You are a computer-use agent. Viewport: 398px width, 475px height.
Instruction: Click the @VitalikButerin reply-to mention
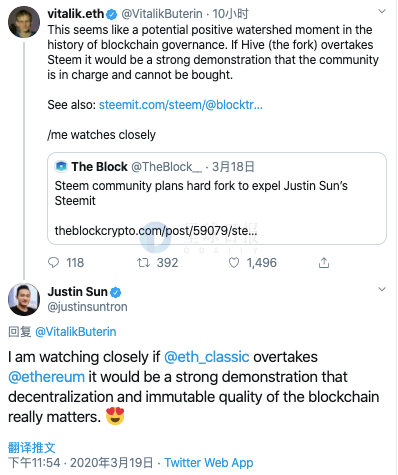(x=76, y=332)
